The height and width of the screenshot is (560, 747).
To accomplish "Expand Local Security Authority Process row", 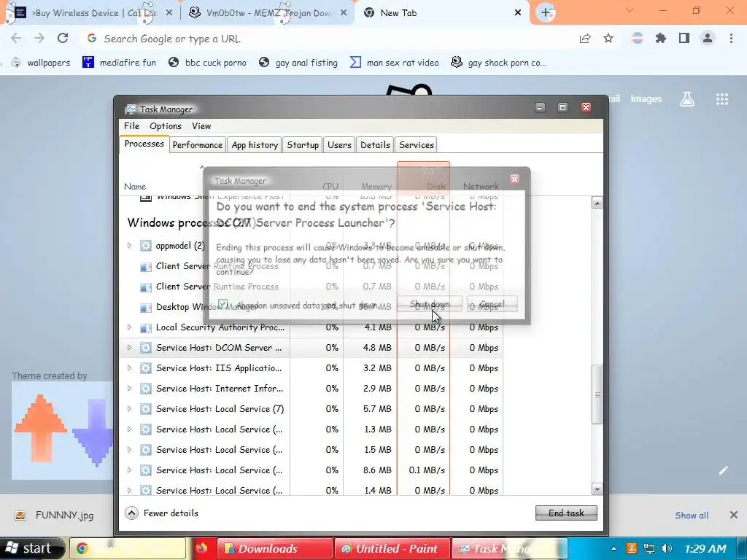I will 129,327.
